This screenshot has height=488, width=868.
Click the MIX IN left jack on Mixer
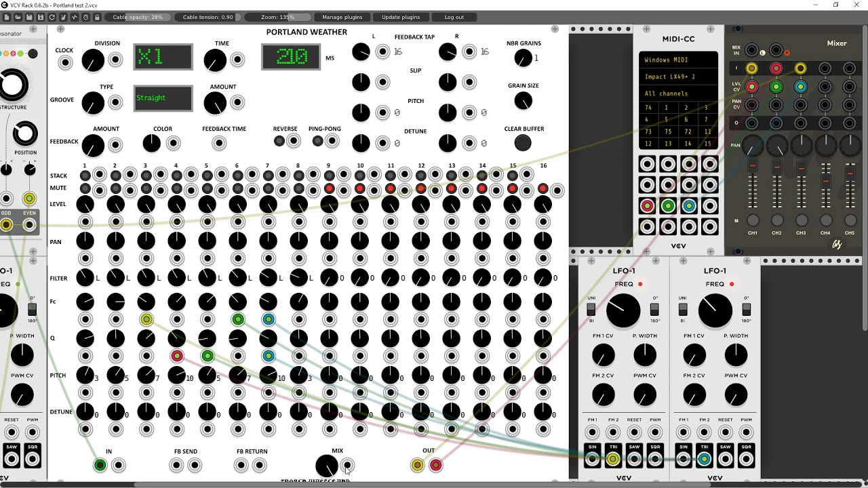point(751,51)
